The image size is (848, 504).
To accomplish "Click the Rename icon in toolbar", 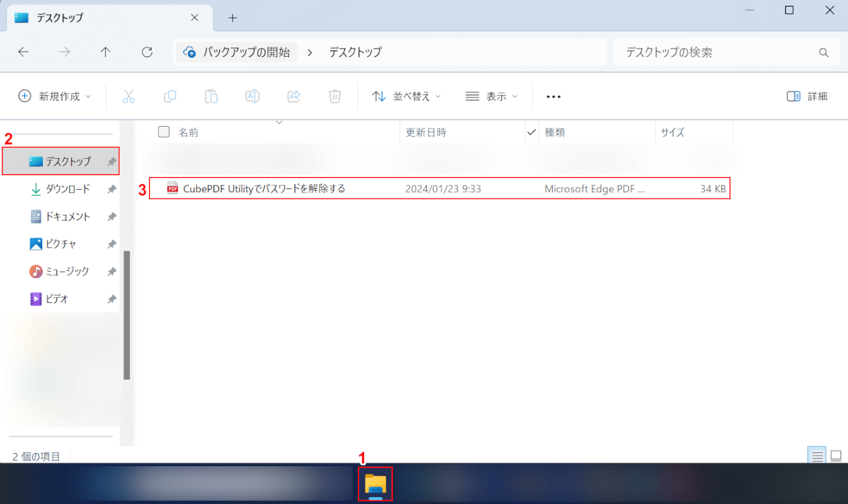I will click(x=252, y=96).
